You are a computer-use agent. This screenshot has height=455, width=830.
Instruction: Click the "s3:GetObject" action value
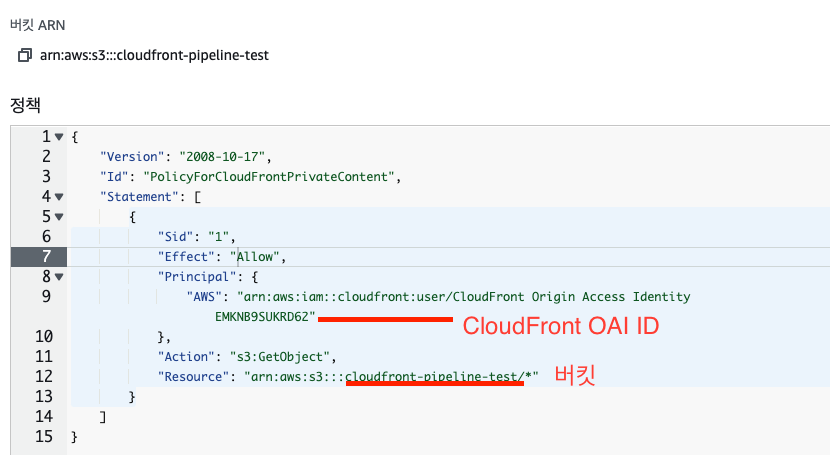pyautogui.click(x=279, y=357)
